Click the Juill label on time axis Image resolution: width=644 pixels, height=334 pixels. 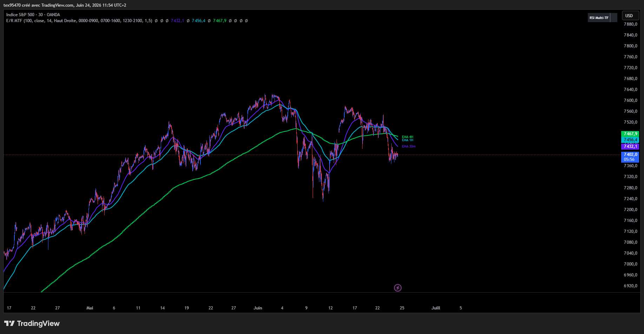[x=436, y=308]
